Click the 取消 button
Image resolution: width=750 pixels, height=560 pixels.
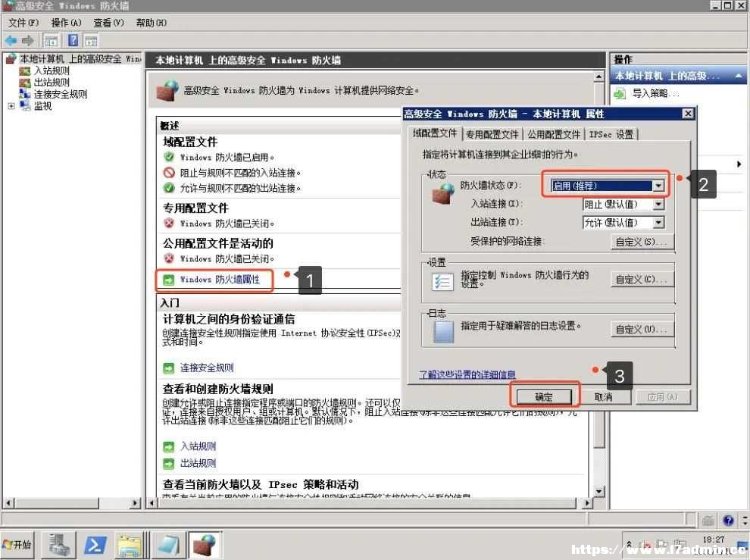point(603,397)
